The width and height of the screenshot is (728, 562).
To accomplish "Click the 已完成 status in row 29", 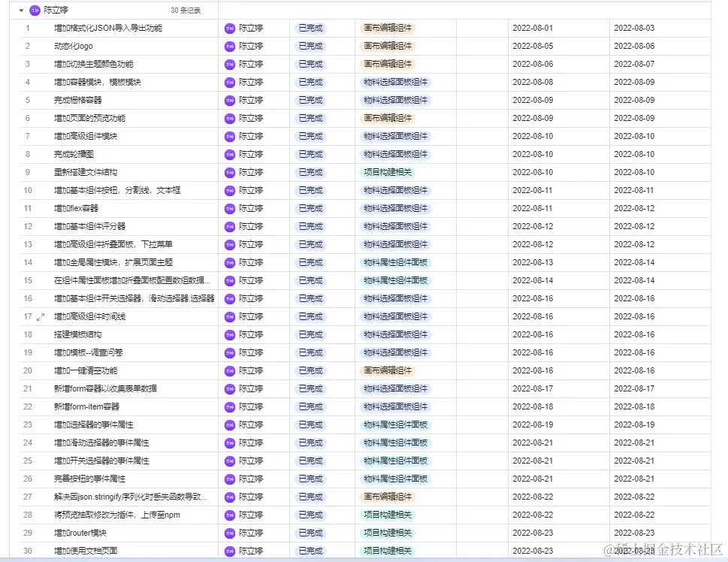I will 310,533.
